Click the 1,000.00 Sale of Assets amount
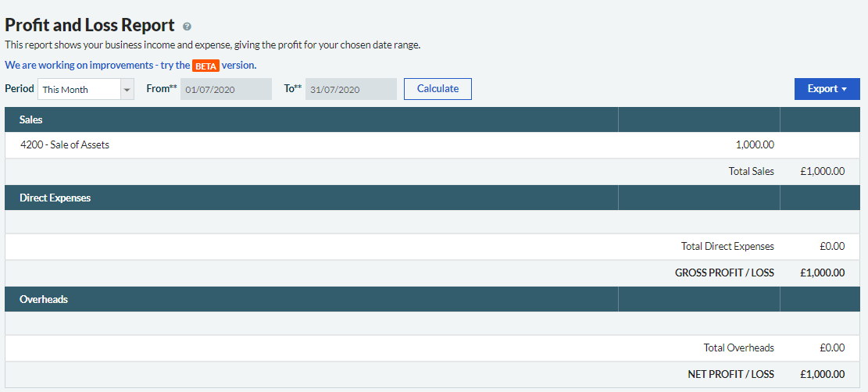Screen dimensions: 868x392 click(x=755, y=144)
